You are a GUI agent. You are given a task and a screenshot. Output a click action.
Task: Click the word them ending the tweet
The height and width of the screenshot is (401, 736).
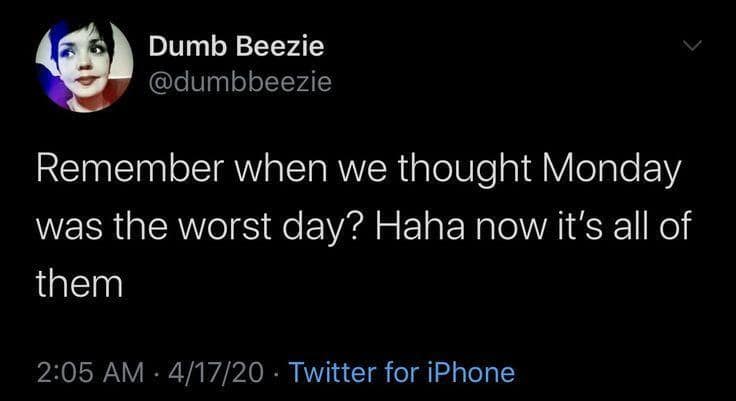click(x=79, y=284)
